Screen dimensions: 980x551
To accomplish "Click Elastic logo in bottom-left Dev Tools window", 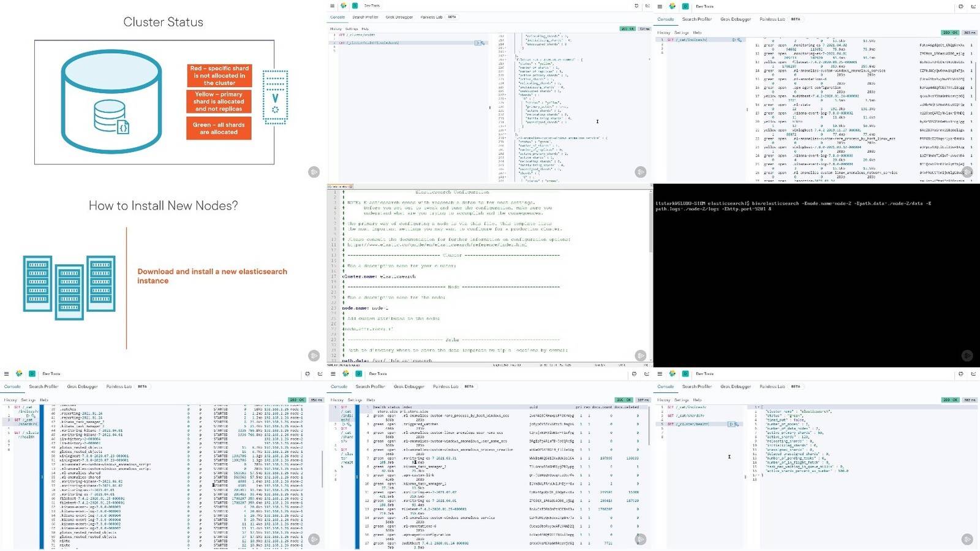I will [19, 374].
